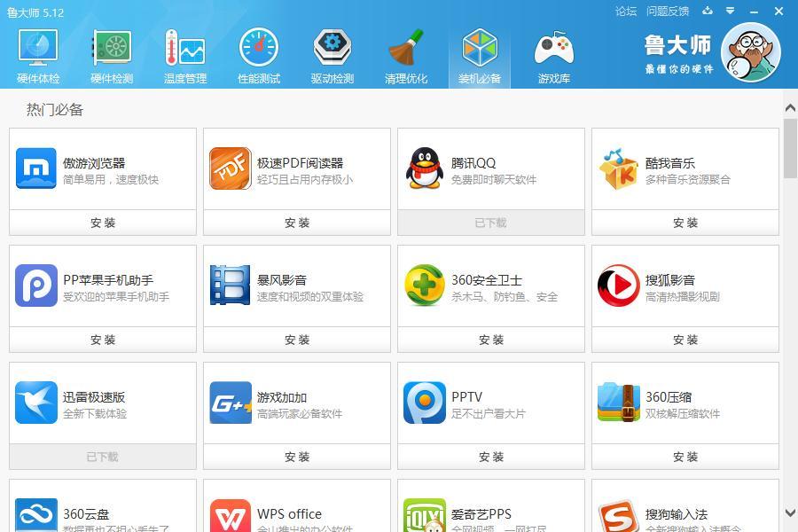Install 游戏加加
Screen dimensions: 798x532
[297, 457]
